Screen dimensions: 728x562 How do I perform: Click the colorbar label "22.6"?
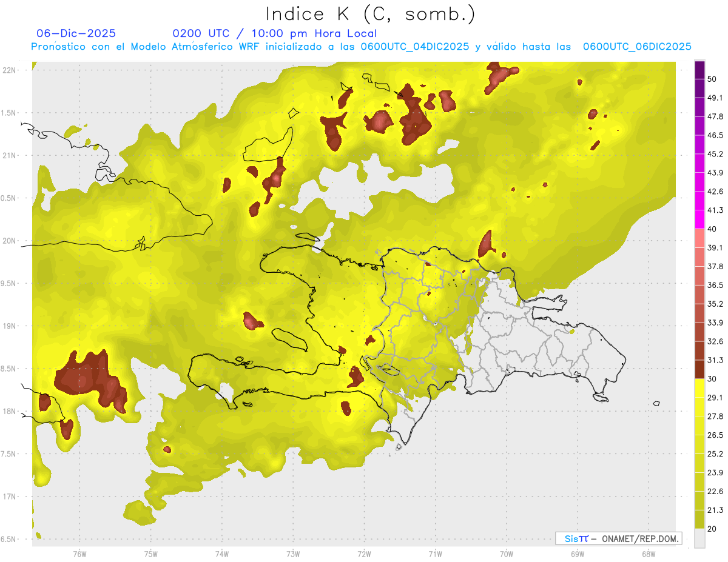pos(715,492)
